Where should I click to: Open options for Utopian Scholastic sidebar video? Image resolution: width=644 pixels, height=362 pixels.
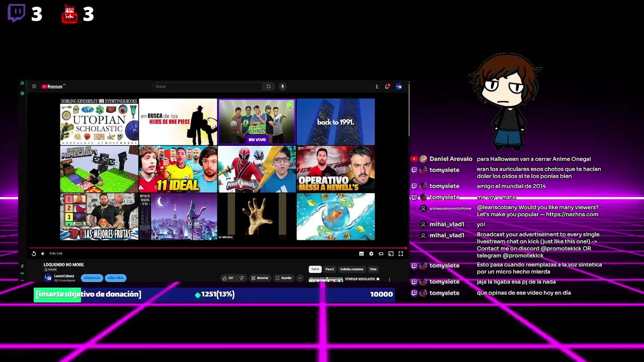(389, 280)
